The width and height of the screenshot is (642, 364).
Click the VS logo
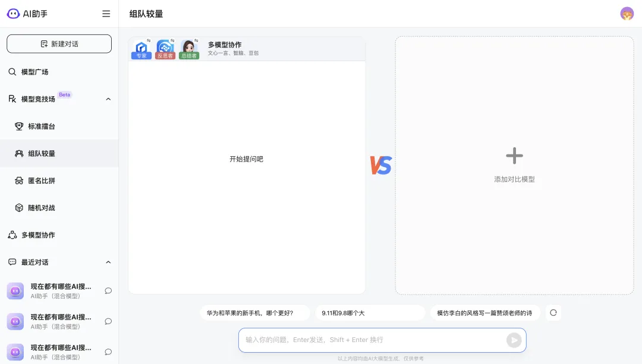click(381, 165)
